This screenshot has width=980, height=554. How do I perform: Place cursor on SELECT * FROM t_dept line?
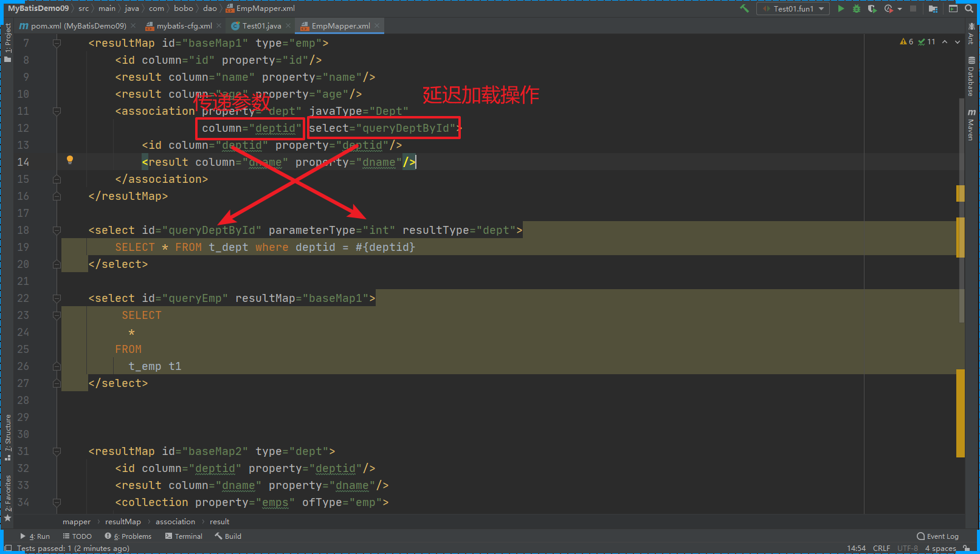[x=265, y=247]
